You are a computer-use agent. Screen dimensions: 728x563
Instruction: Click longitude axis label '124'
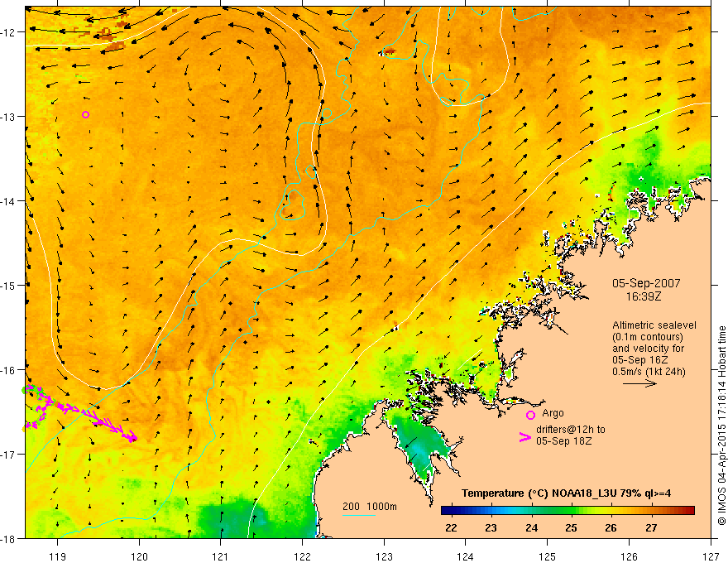(x=466, y=557)
